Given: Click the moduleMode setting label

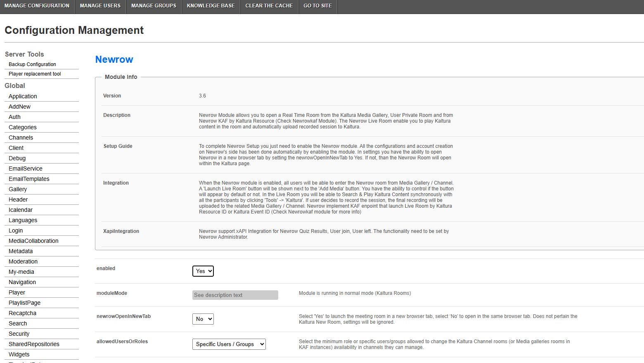Looking at the screenshot, I should [112, 293].
